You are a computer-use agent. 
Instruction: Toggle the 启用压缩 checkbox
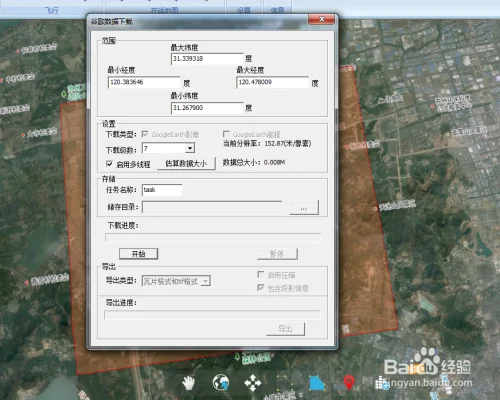point(261,275)
